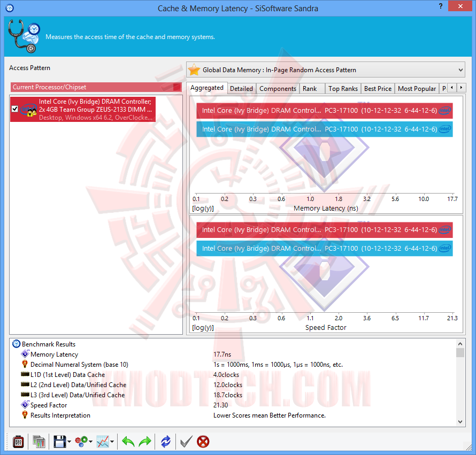The width and height of the screenshot is (476, 455).
Task: Click Intel logo on lower blue speed bar
Action: pos(445,248)
